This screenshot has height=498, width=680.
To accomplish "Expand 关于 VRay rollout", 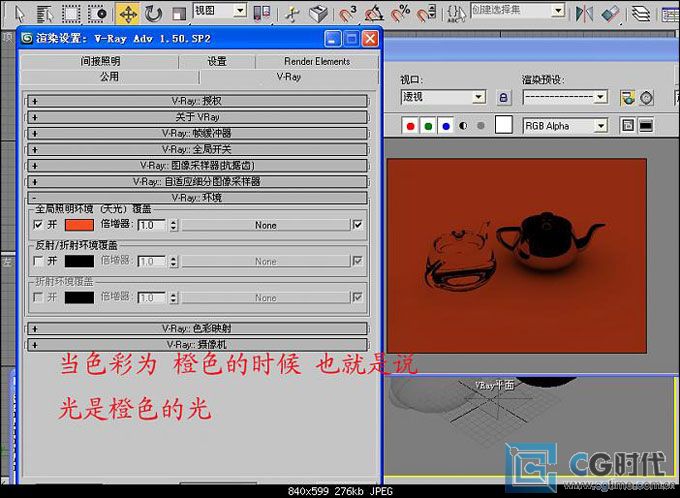I will pos(197,117).
